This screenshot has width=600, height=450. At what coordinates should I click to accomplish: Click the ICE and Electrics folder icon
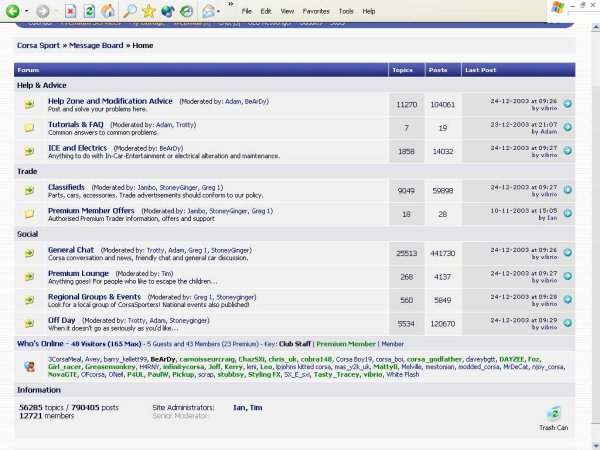[29, 151]
